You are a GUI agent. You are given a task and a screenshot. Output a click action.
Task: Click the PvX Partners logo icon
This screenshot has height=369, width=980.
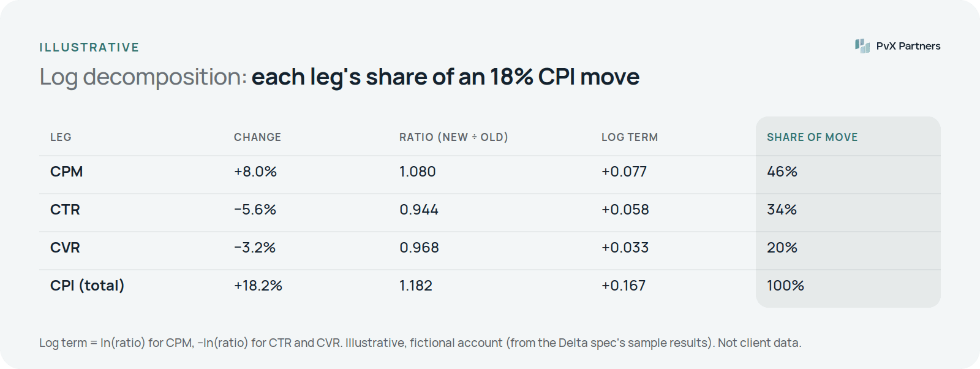[862, 46]
